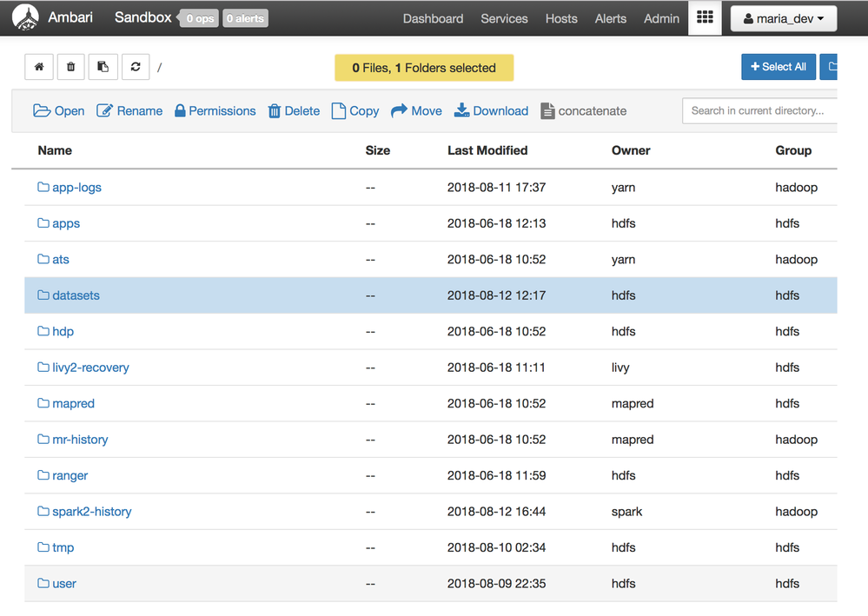Click folder icon of apps row
Image resolution: width=868 pixels, height=616 pixels.
[x=43, y=223]
